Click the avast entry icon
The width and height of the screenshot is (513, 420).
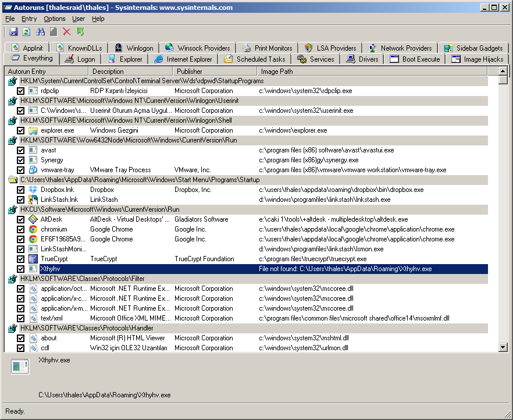point(33,150)
